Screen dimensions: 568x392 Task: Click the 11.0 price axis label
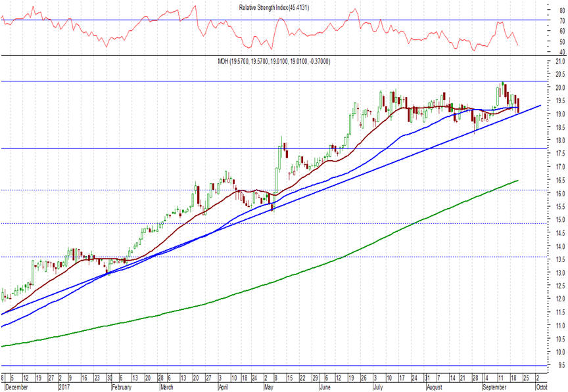pos(561,326)
